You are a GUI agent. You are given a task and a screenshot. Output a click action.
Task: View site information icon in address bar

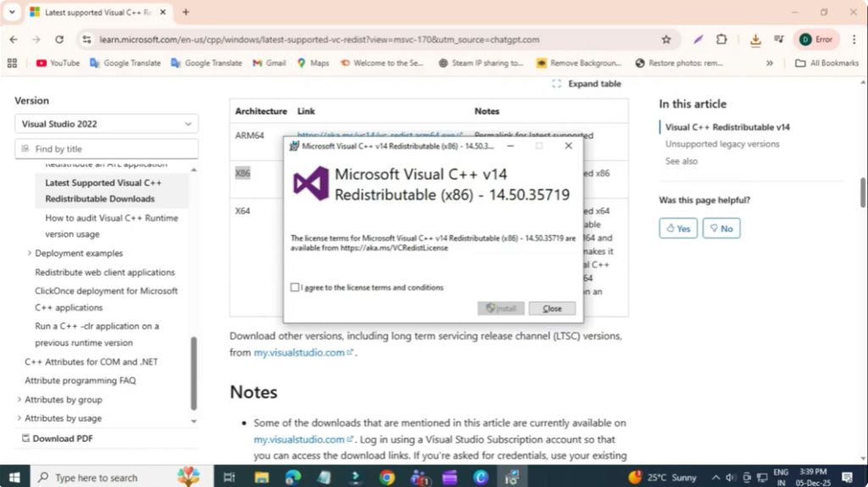click(87, 39)
